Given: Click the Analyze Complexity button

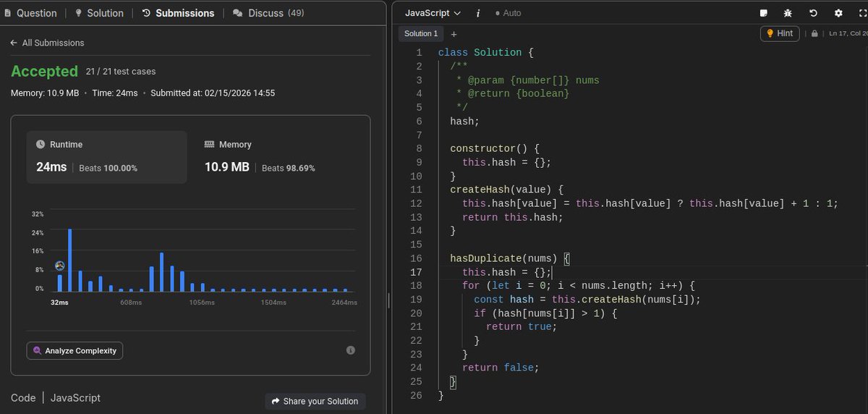Looking at the screenshot, I should click(x=75, y=350).
